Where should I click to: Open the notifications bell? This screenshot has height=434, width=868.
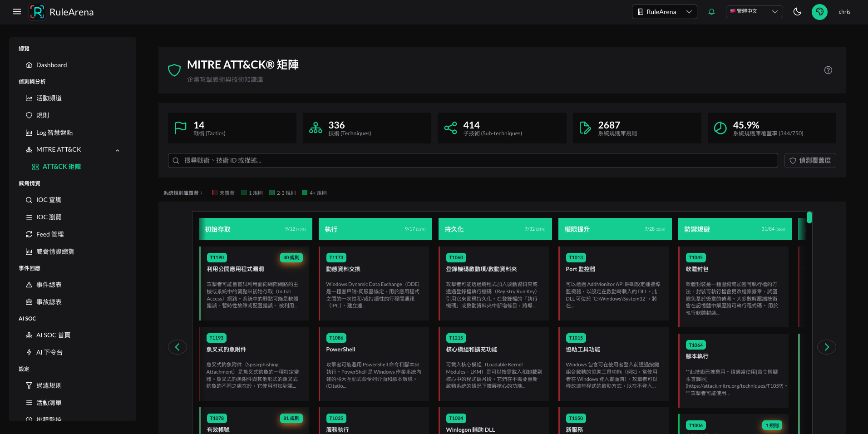(711, 12)
